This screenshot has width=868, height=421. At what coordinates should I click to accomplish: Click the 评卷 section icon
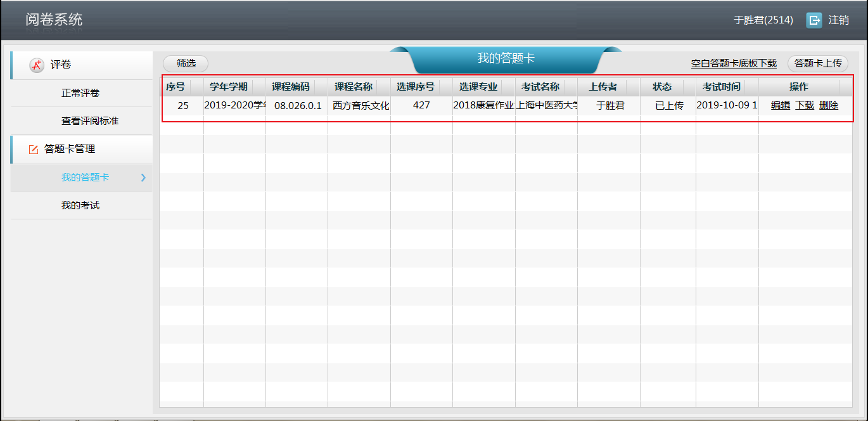click(37, 65)
